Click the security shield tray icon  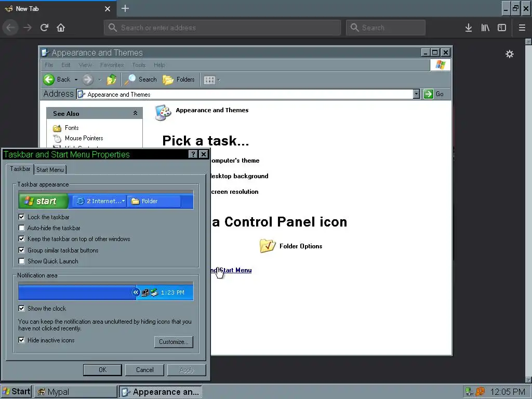480,392
